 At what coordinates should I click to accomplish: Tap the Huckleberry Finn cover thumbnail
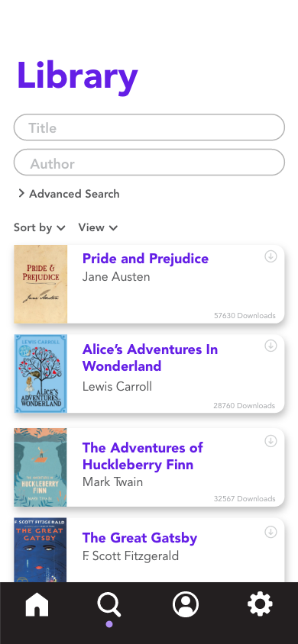(x=40, y=468)
